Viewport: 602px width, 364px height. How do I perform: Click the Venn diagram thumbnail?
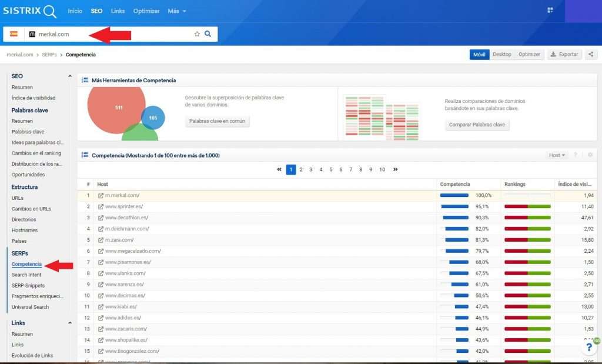click(x=126, y=114)
